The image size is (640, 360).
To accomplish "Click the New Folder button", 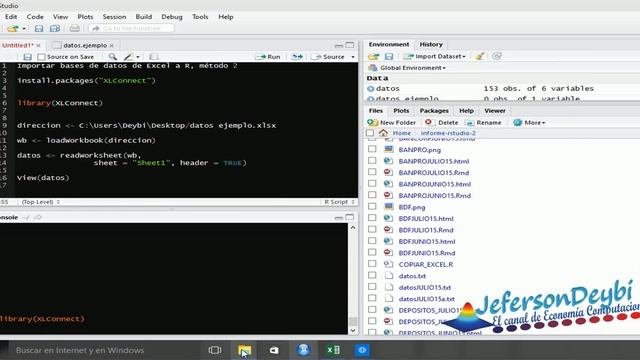I will pyautogui.click(x=391, y=122).
